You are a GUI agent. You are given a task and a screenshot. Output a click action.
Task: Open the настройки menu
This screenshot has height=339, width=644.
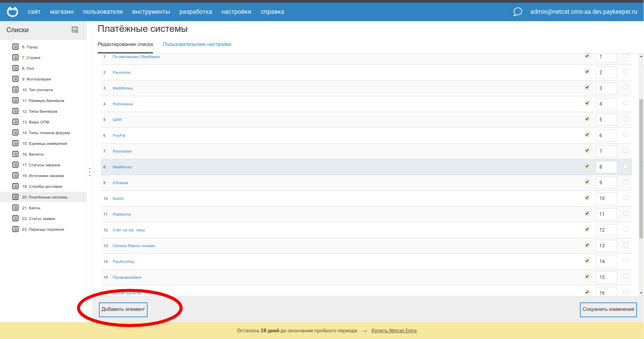tap(236, 12)
